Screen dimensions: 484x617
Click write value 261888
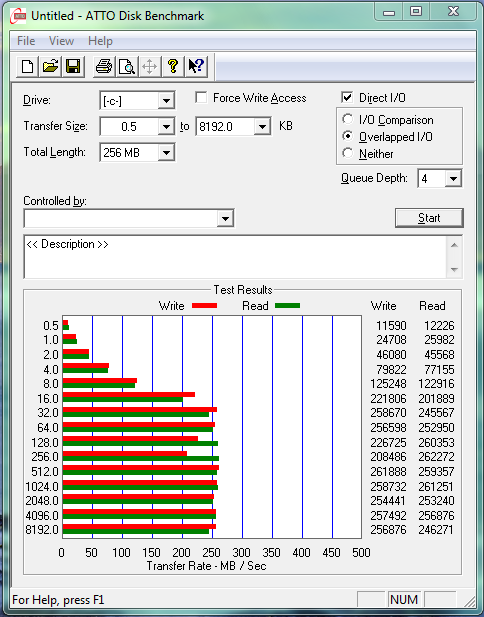pos(388,471)
